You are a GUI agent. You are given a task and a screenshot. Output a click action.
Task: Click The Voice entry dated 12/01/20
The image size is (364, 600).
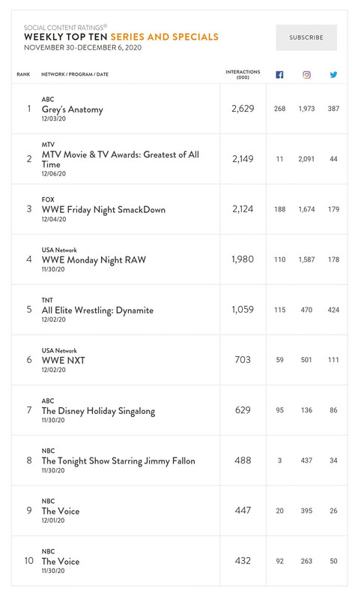click(61, 511)
